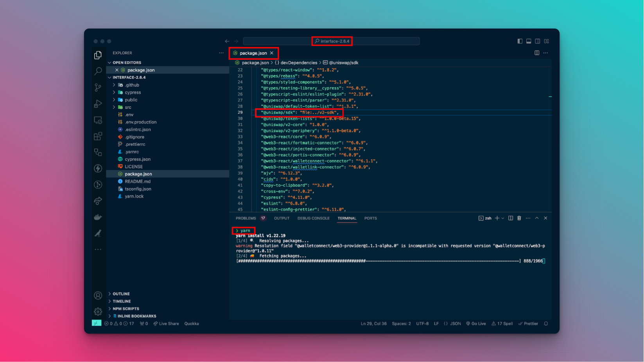Open the Run and Debug view
Viewport: 644px width, 362px height.
click(x=98, y=104)
